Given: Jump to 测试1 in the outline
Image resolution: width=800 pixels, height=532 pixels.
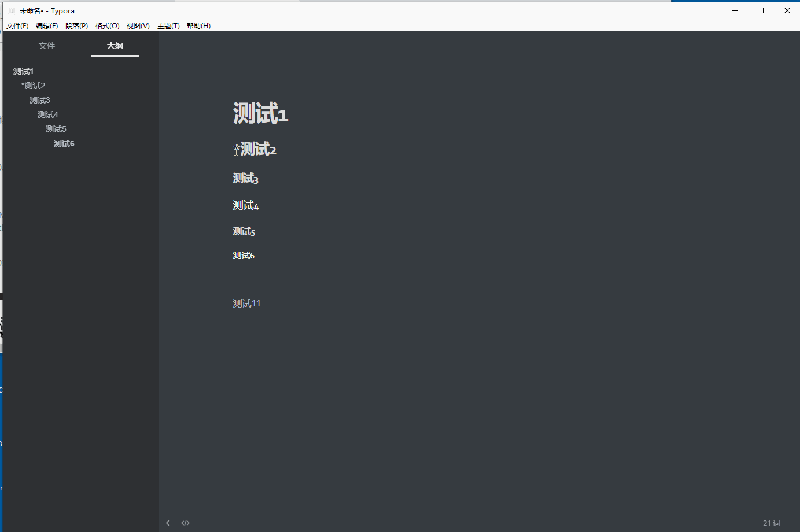Looking at the screenshot, I should click(24, 71).
